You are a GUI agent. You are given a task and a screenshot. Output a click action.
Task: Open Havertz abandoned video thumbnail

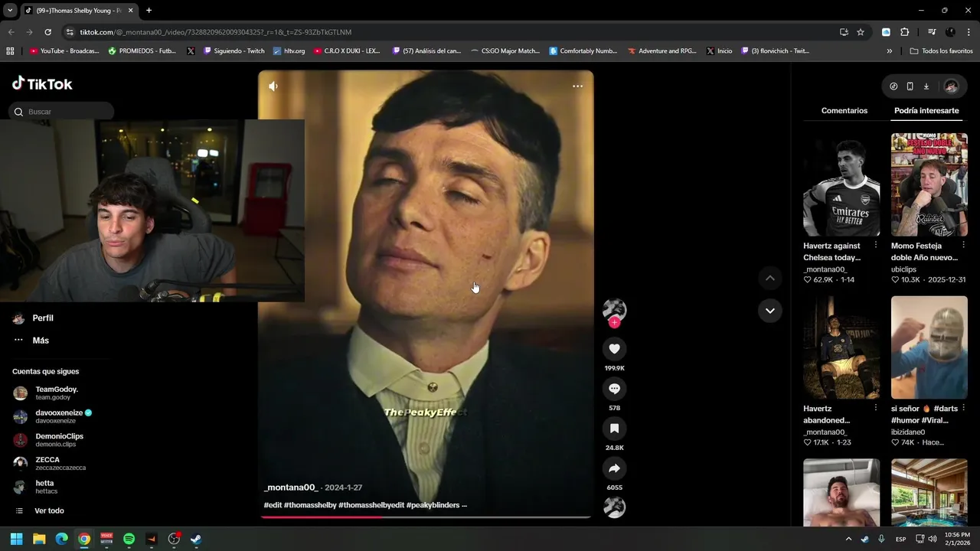[x=841, y=347]
